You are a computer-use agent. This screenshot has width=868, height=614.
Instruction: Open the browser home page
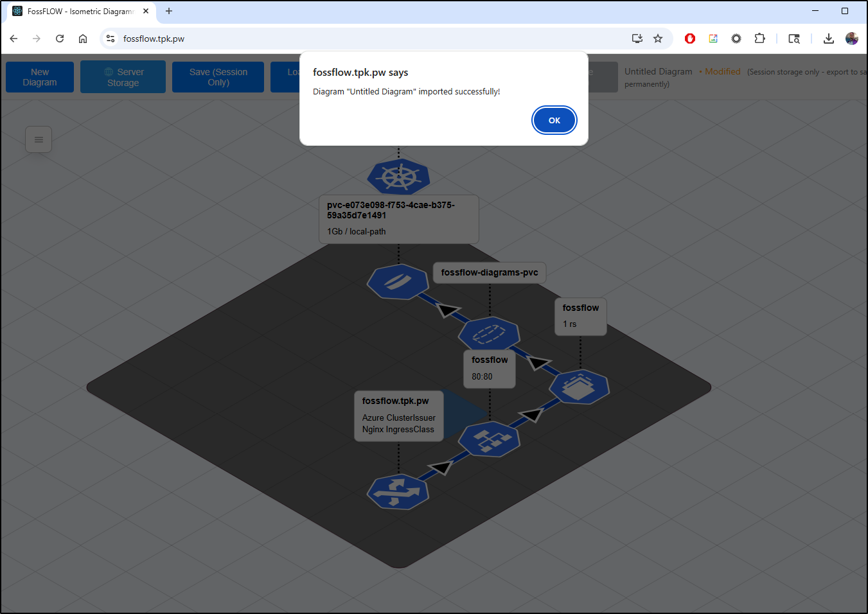83,39
